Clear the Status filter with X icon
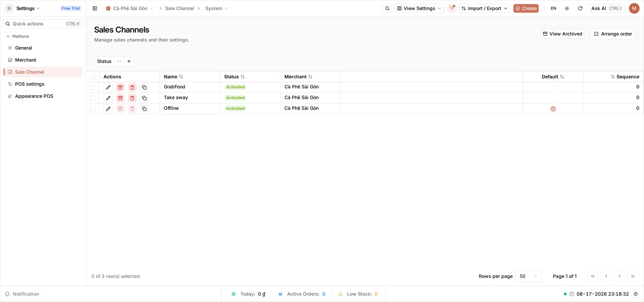644x302 pixels. [129, 61]
